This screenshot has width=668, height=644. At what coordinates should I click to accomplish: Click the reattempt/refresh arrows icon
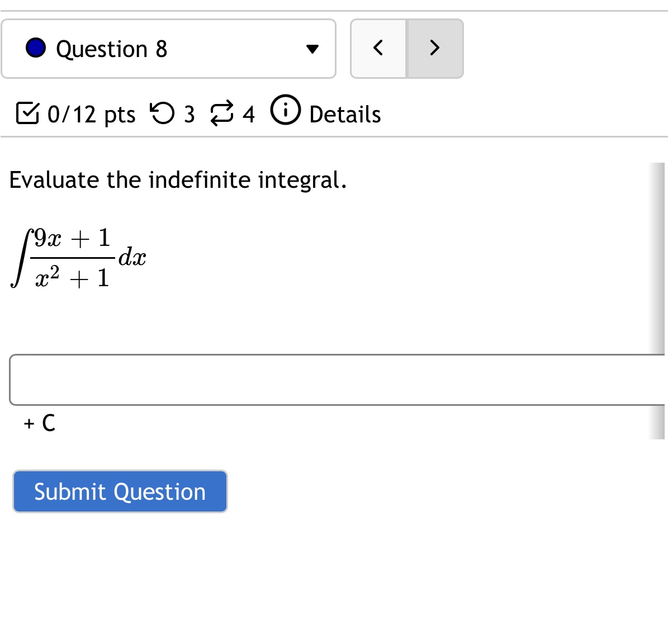tap(222, 113)
